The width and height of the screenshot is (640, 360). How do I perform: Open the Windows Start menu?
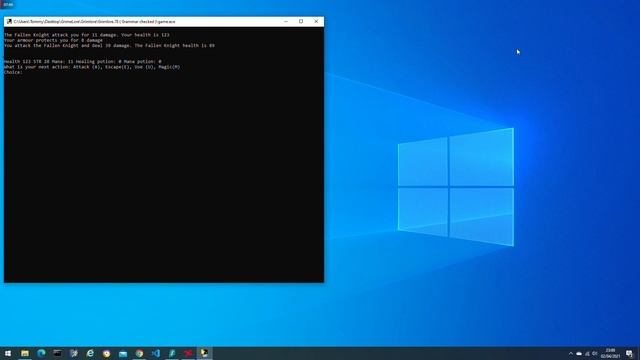pyautogui.click(x=8, y=353)
